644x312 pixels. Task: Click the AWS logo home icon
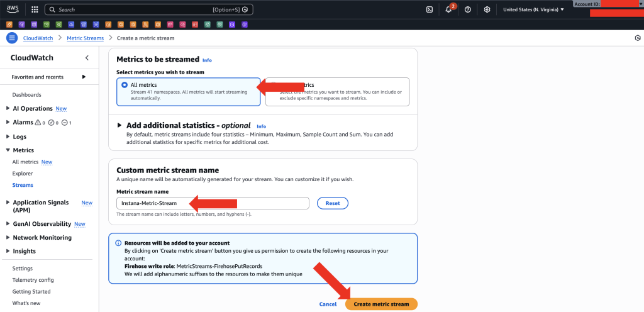[x=13, y=9]
